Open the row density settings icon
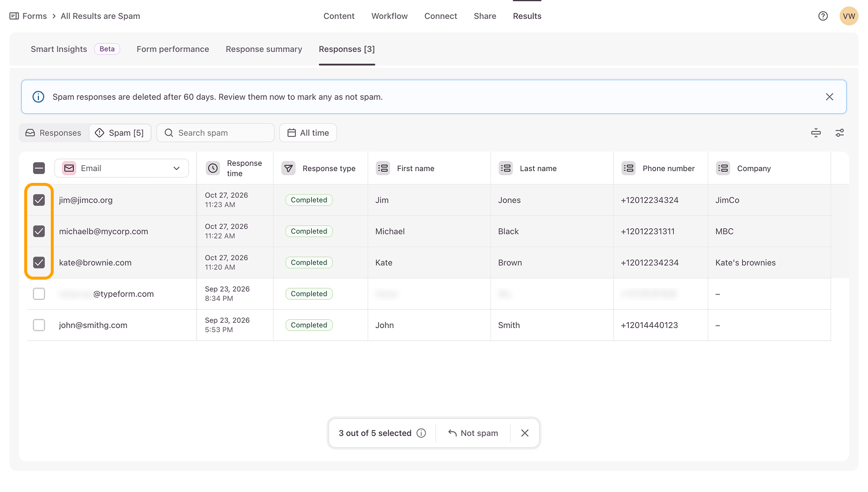This screenshot has height=492, width=868. [x=816, y=133]
